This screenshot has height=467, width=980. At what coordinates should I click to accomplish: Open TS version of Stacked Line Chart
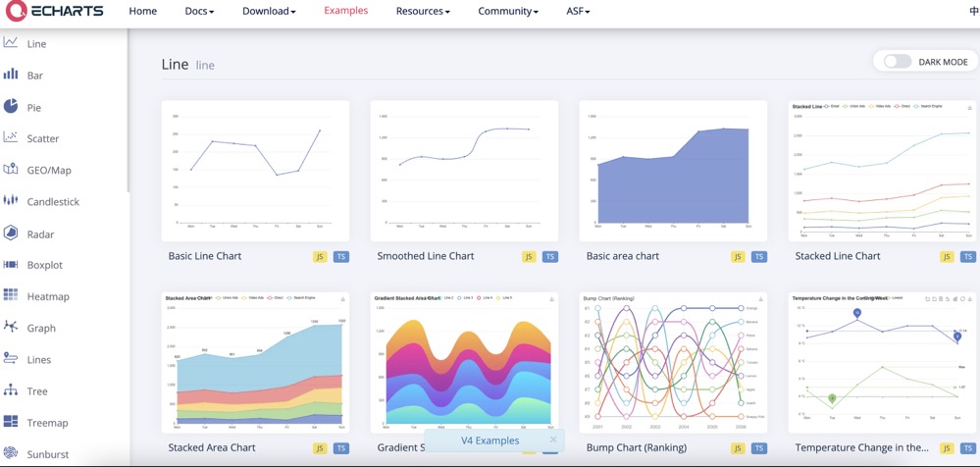(x=968, y=257)
